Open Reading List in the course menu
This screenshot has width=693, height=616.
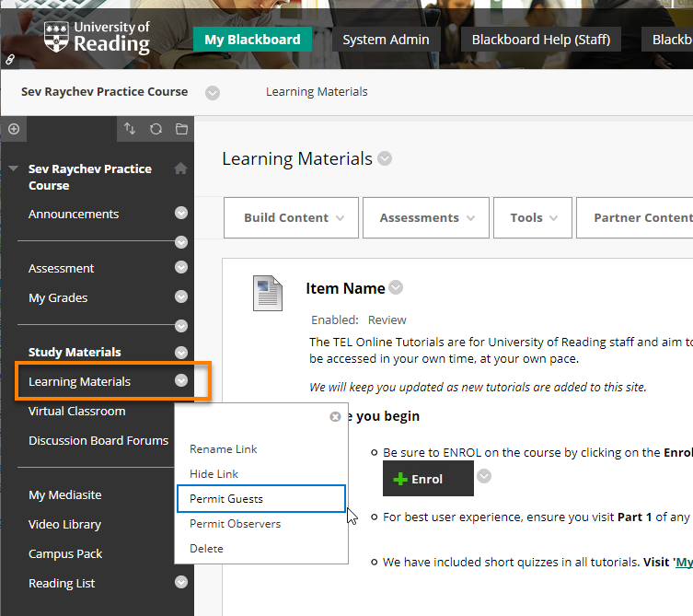pyautogui.click(x=62, y=584)
